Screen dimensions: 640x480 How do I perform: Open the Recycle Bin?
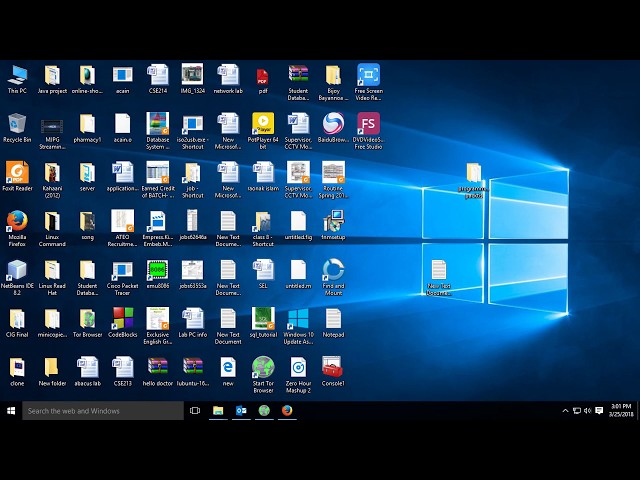17,124
